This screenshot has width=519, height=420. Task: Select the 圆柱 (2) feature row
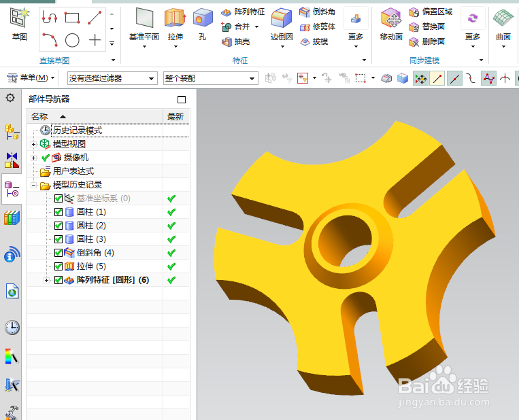[108, 226]
